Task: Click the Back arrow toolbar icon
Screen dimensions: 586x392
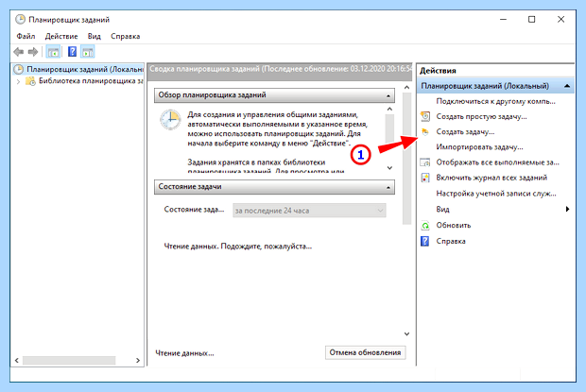Action: click(18, 52)
